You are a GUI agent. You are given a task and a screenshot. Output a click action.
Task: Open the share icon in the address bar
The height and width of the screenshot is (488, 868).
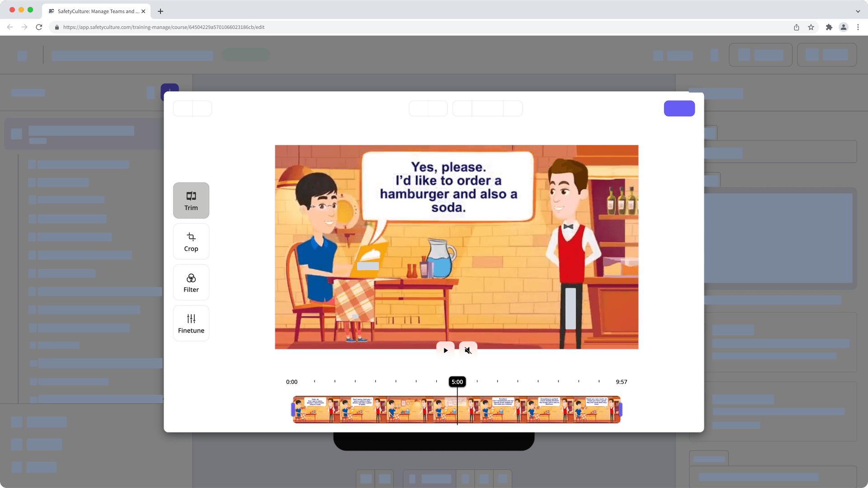797,27
